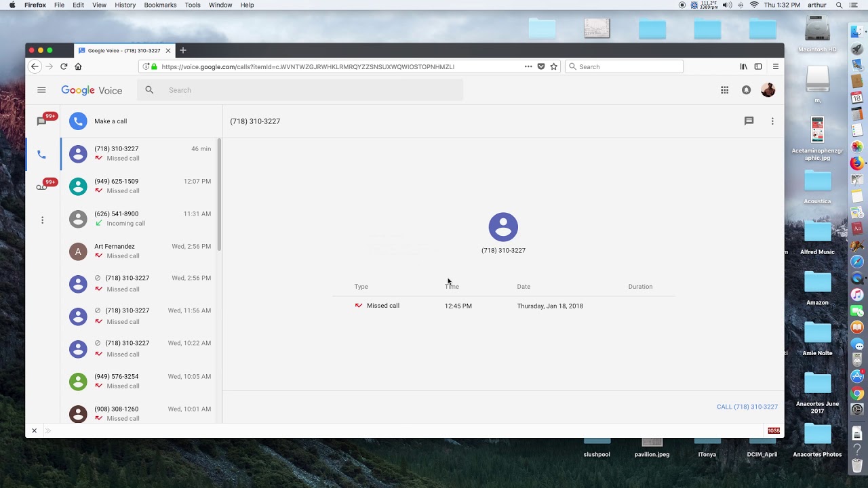Click the Wi-Fi status icon
This screenshot has height=488, width=868.
(754, 5)
